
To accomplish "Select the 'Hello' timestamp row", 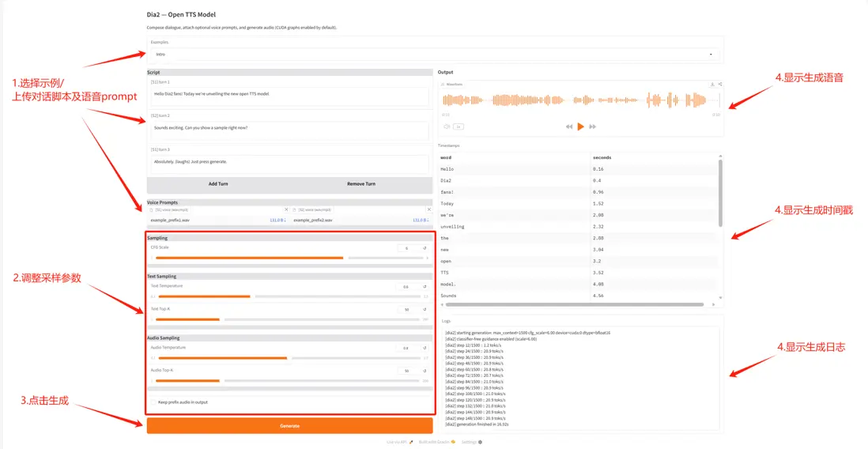I will [x=577, y=169].
